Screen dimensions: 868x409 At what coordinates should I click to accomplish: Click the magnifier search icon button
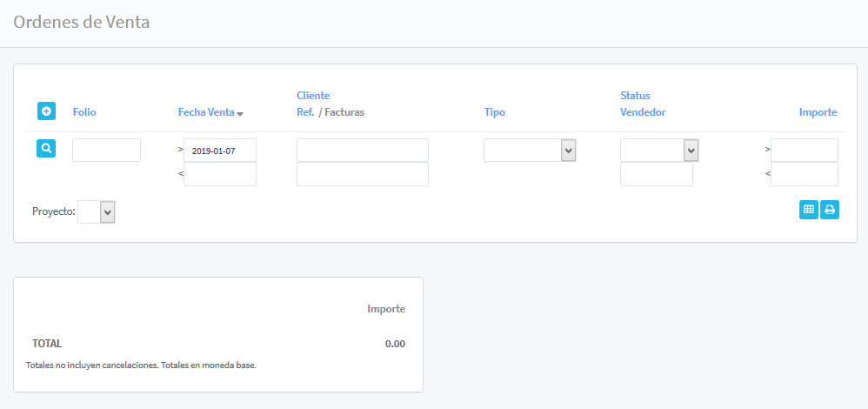click(47, 149)
